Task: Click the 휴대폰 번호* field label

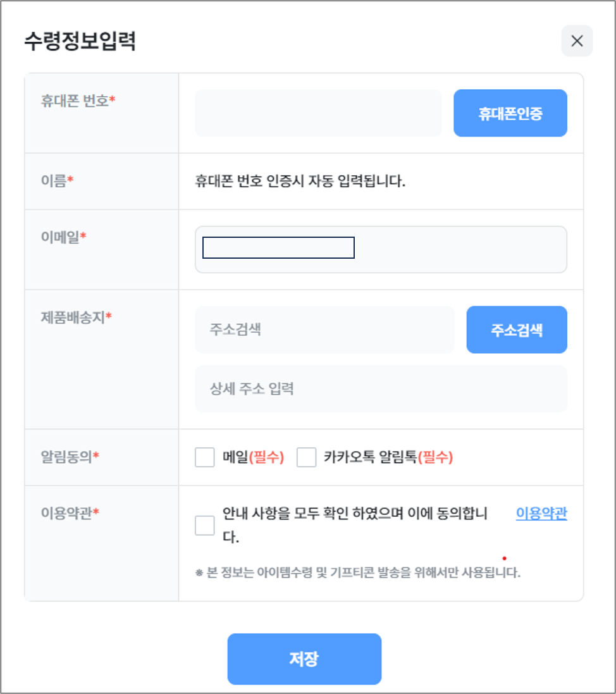Action: [x=78, y=101]
